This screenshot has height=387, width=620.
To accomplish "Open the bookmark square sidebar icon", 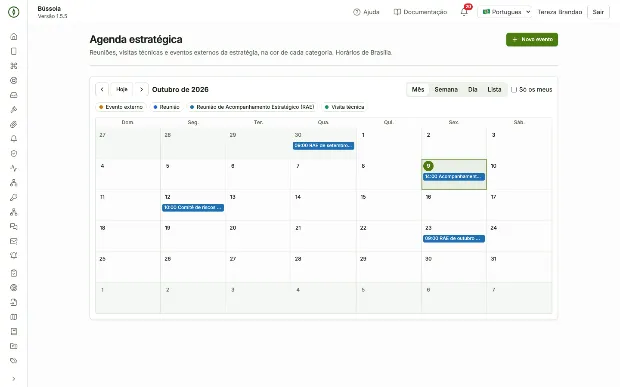I will [13, 332].
